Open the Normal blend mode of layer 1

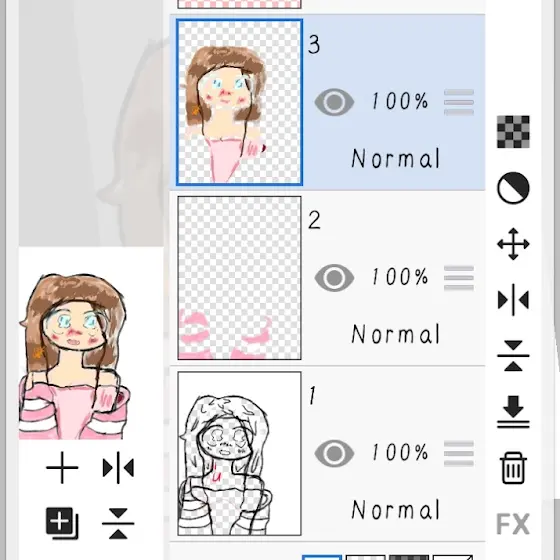pyautogui.click(x=395, y=510)
